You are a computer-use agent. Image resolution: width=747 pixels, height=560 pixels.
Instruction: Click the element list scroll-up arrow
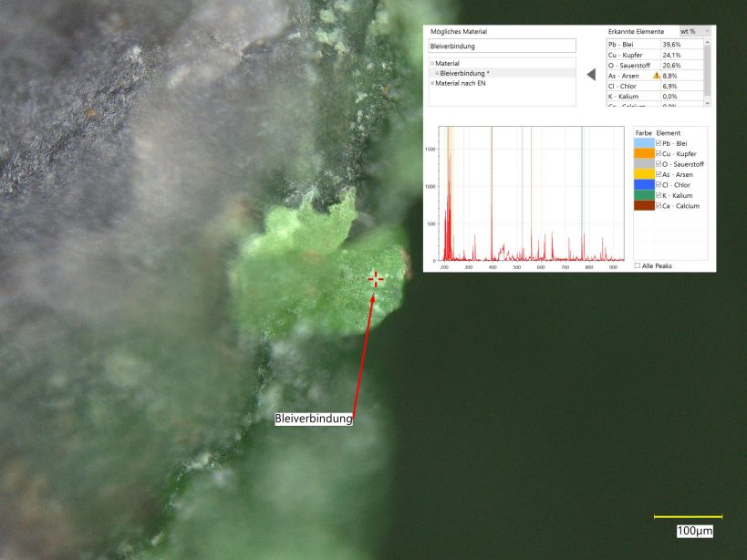click(x=707, y=42)
